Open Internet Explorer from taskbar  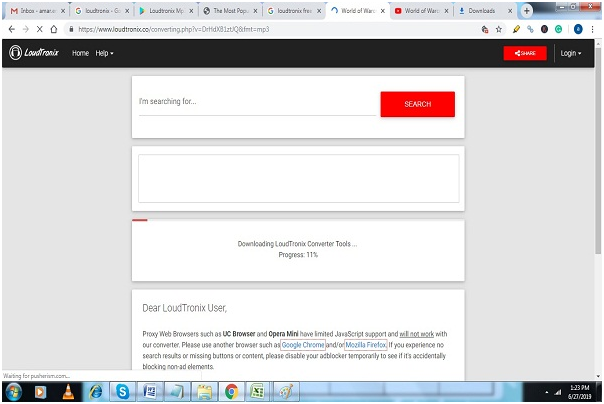tap(96, 392)
